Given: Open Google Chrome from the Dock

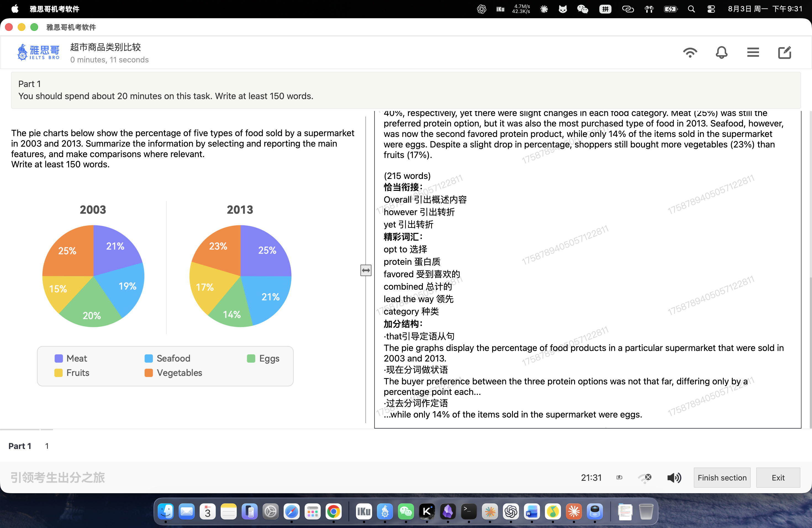Looking at the screenshot, I should click(x=333, y=512).
